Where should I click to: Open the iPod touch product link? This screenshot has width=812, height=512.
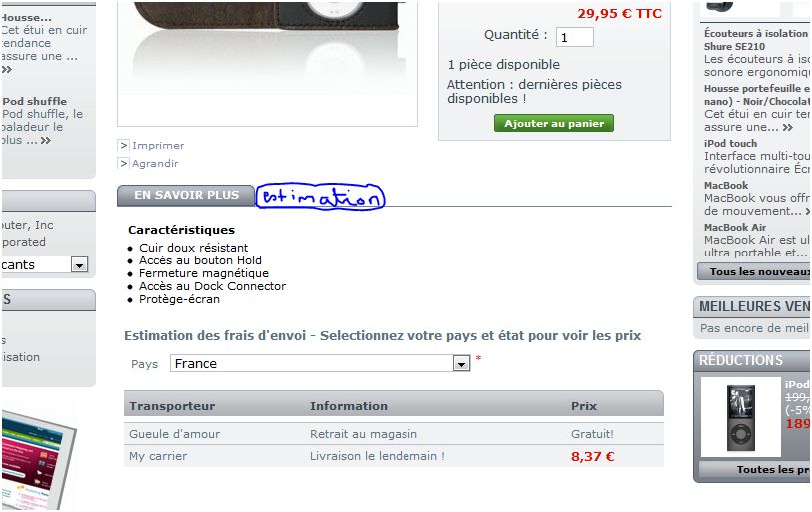(730, 144)
